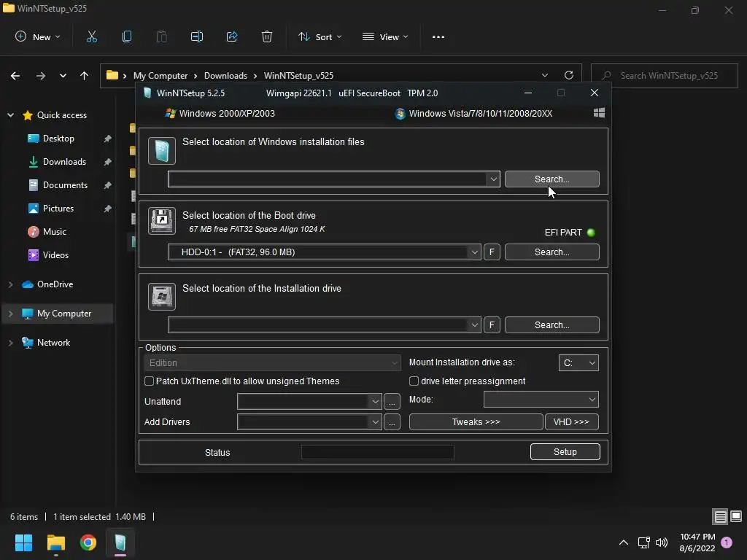Image resolution: width=747 pixels, height=560 pixels.
Task: Open the Sort menu in Explorer
Action: click(x=320, y=36)
